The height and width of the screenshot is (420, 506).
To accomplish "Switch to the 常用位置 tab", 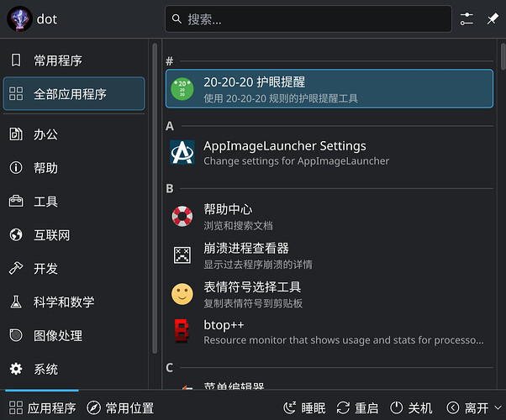I will pyautogui.click(x=120, y=408).
